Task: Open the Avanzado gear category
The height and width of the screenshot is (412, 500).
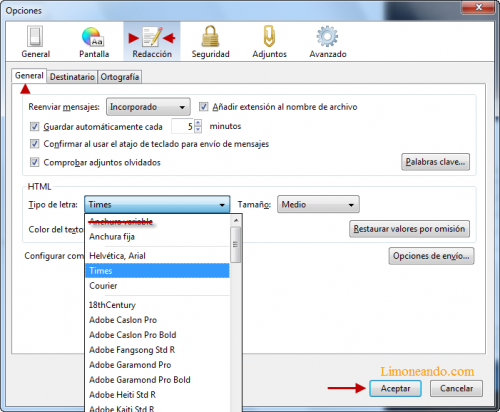Action: pos(328,42)
